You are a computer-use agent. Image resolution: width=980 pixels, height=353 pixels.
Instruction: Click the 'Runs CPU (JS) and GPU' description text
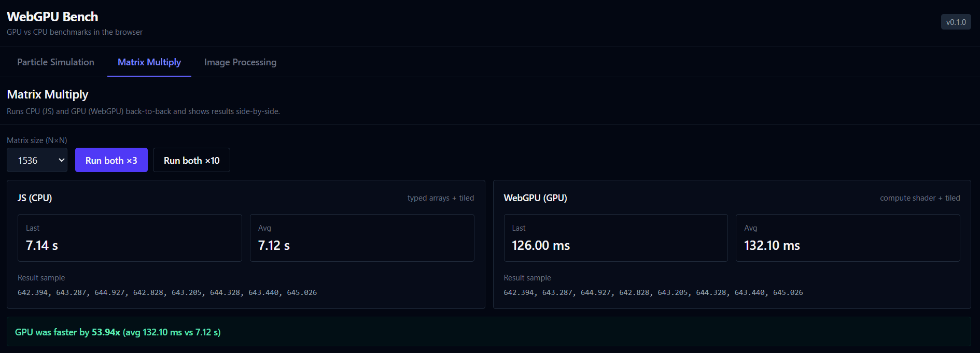(143, 111)
